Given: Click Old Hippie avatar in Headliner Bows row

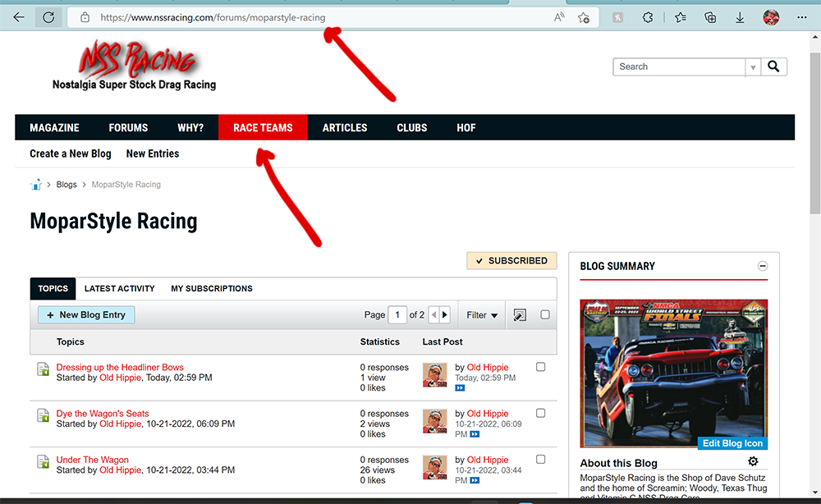Looking at the screenshot, I should coord(435,375).
